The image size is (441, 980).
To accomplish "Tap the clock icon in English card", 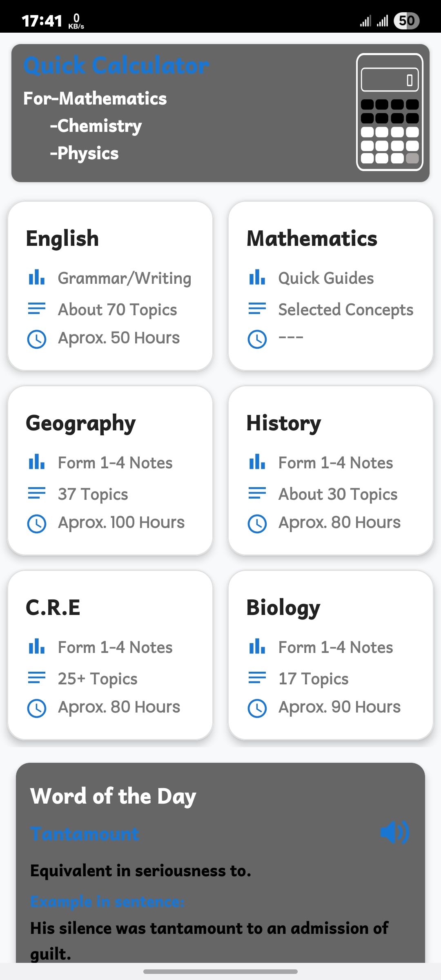I will tap(37, 339).
